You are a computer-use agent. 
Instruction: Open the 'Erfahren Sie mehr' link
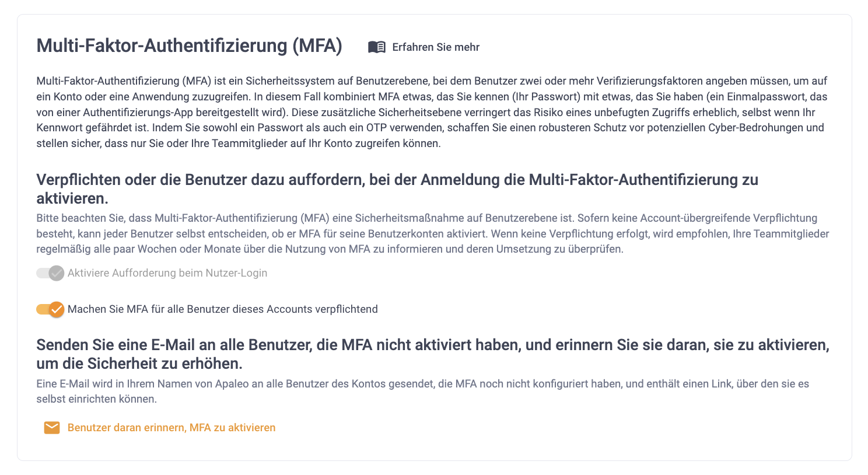423,47
